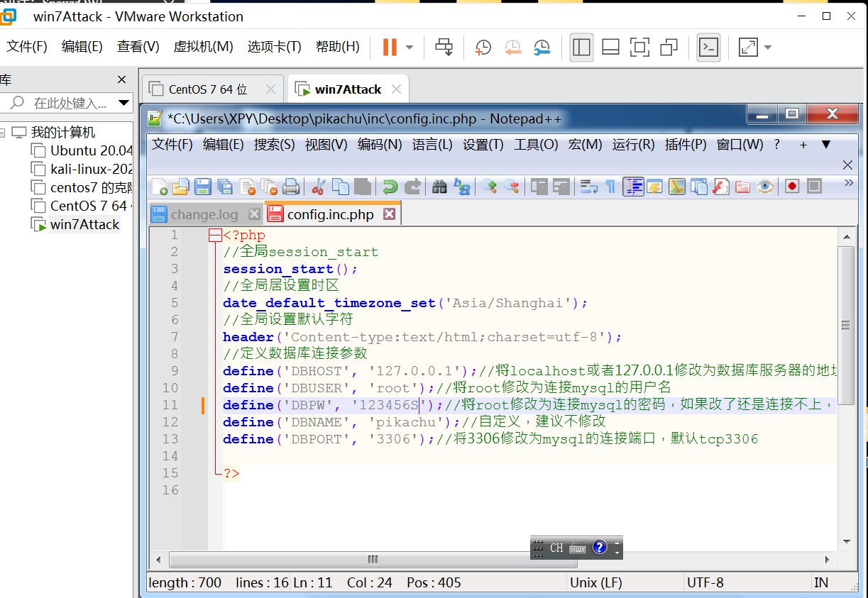The height and width of the screenshot is (598, 868).
Task: Click the Replace icon in Notepad++ toolbar
Action: (x=462, y=187)
